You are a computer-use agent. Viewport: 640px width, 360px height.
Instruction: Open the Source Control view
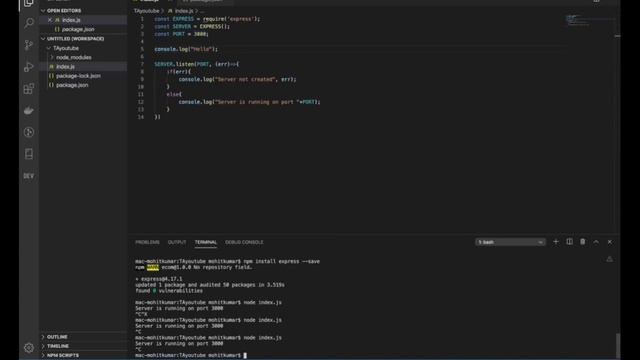29,44
